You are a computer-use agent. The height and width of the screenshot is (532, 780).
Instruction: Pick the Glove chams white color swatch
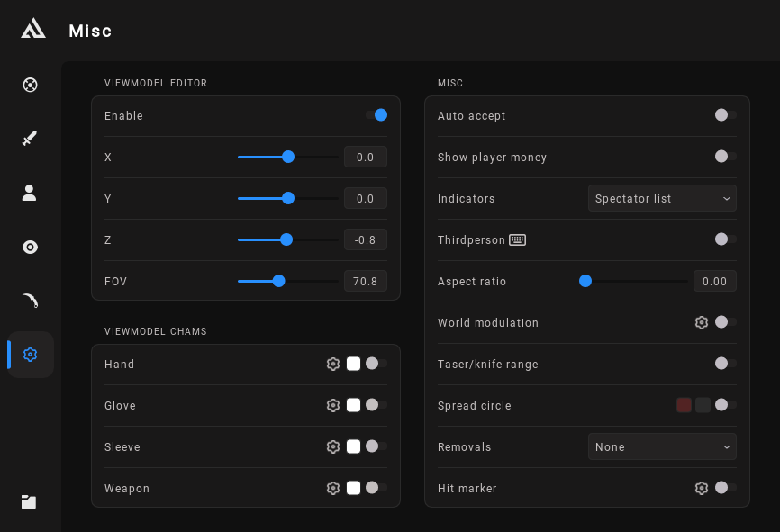pyautogui.click(x=354, y=405)
